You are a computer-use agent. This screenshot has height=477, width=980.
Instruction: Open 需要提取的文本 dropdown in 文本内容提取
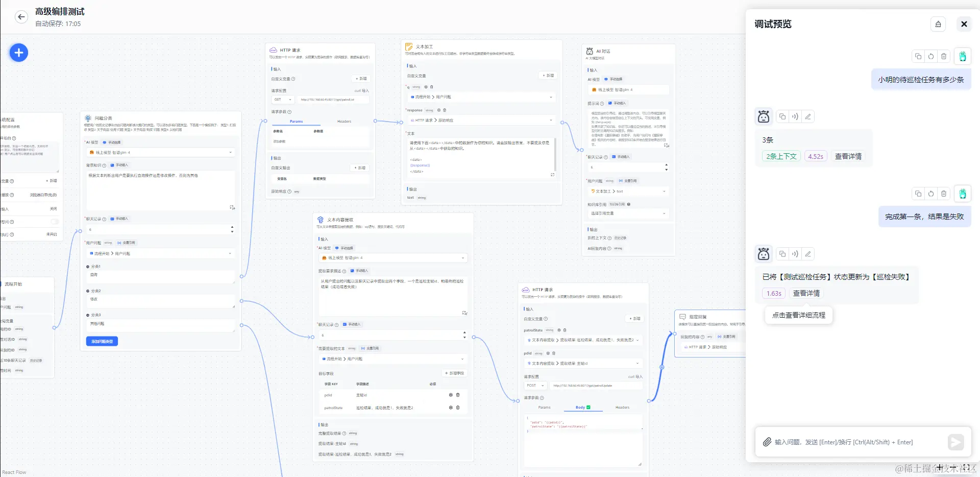pyautogui.click(x=393, y=359)
